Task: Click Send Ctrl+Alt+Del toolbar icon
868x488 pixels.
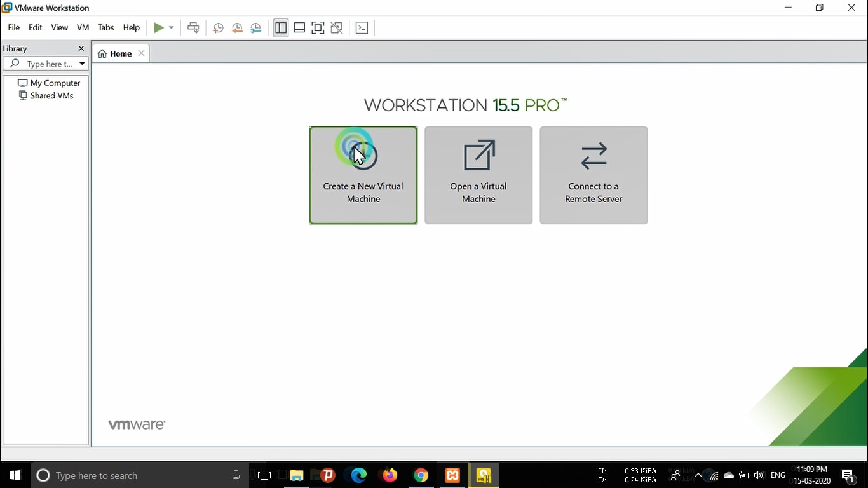Action: (x=193, y=27)
